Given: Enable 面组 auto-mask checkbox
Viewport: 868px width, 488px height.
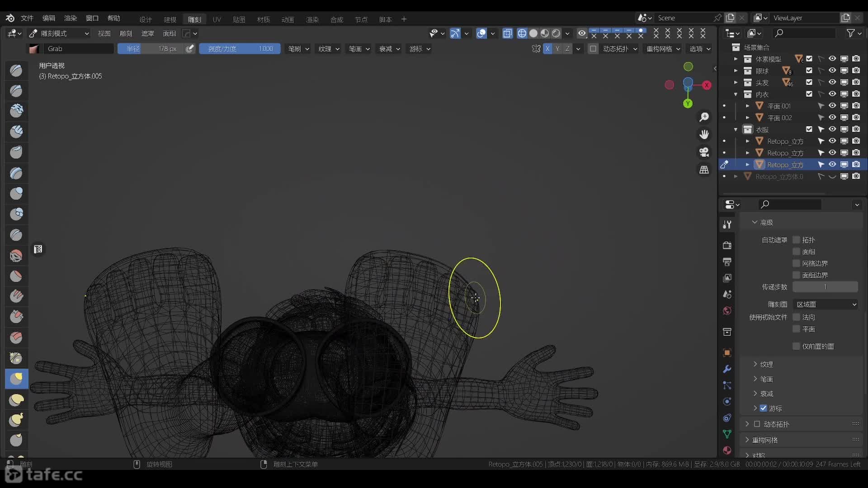Looking at the screenshot, I should [797, 252].
